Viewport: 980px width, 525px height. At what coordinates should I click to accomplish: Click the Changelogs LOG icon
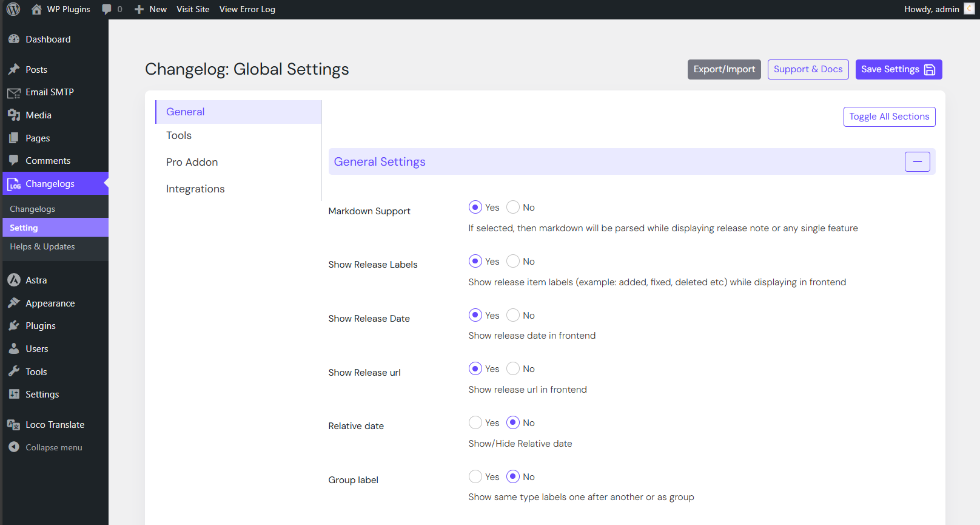coord(14,184)
